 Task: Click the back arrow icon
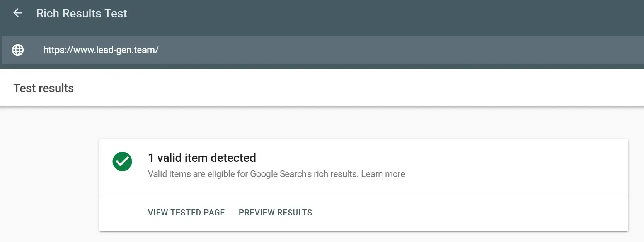point(18,13)
